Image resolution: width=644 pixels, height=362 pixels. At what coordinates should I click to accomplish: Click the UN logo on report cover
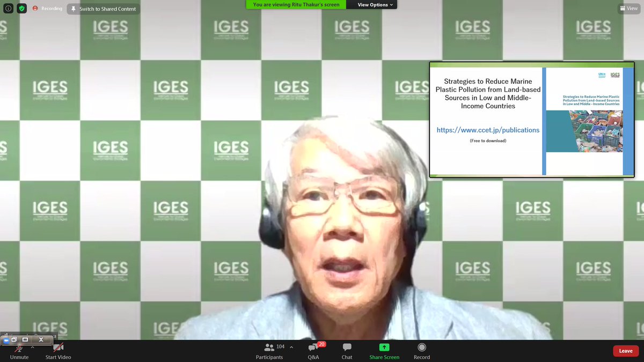[x=603, y=75]
